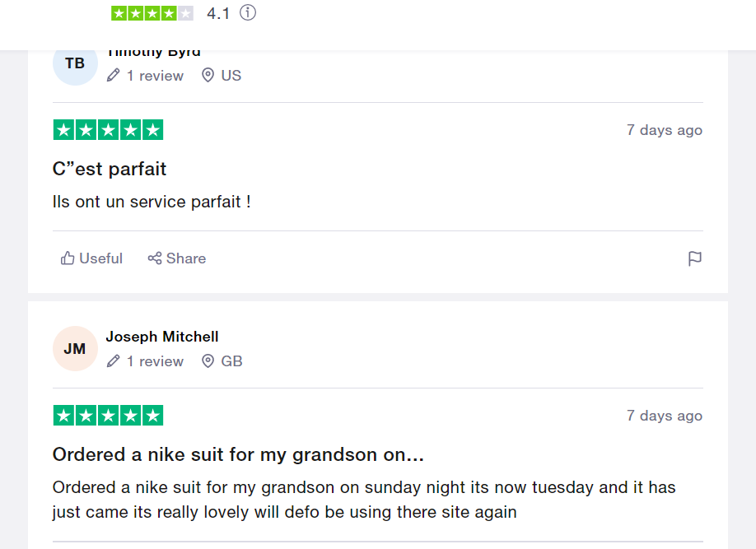Share the C"est parfait review

click(177, 258)
